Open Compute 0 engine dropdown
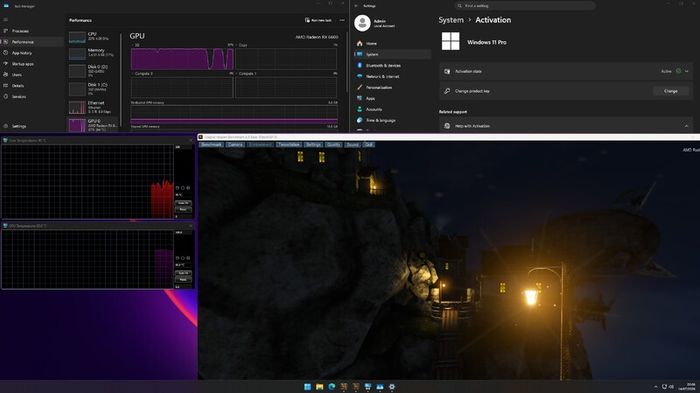Image resolution: width=700 pixels, height=393 pixels. (x=143, y=74)
